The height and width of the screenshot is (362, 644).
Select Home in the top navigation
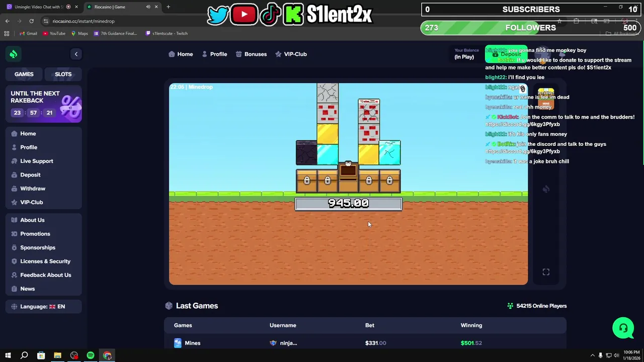(181, 54)
